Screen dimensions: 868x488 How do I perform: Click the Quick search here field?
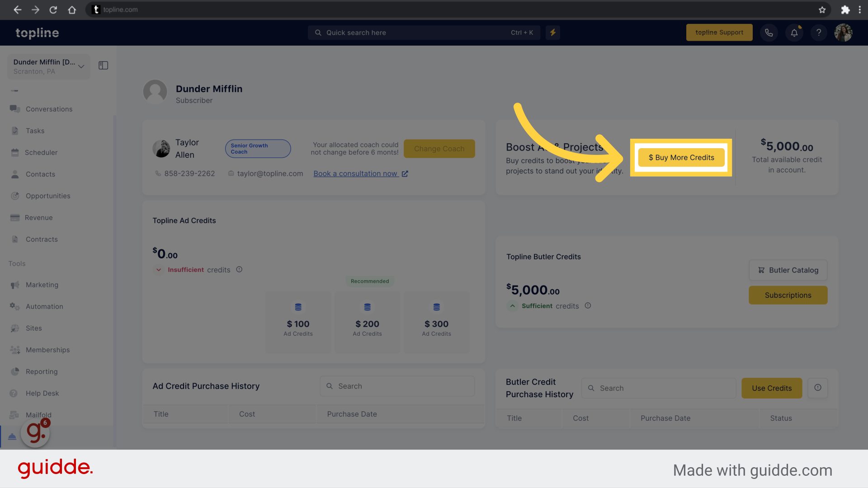point(424,33)
